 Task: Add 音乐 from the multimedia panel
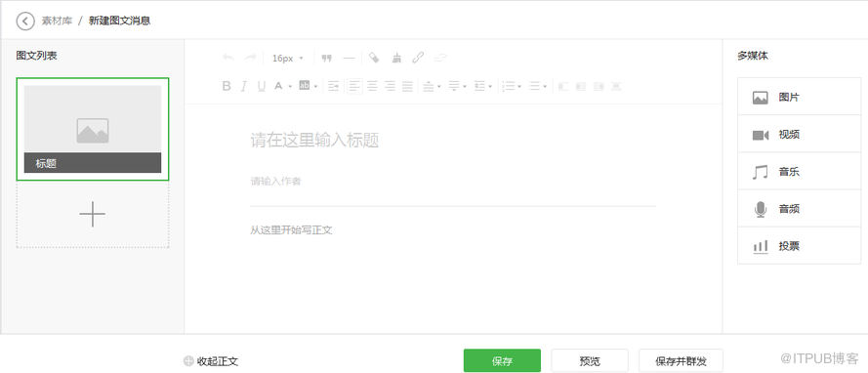799,172
